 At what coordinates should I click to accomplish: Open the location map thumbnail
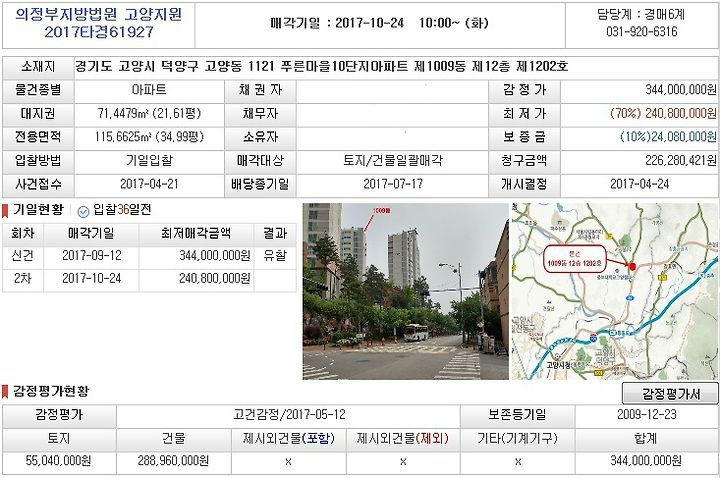coord(614,292)
